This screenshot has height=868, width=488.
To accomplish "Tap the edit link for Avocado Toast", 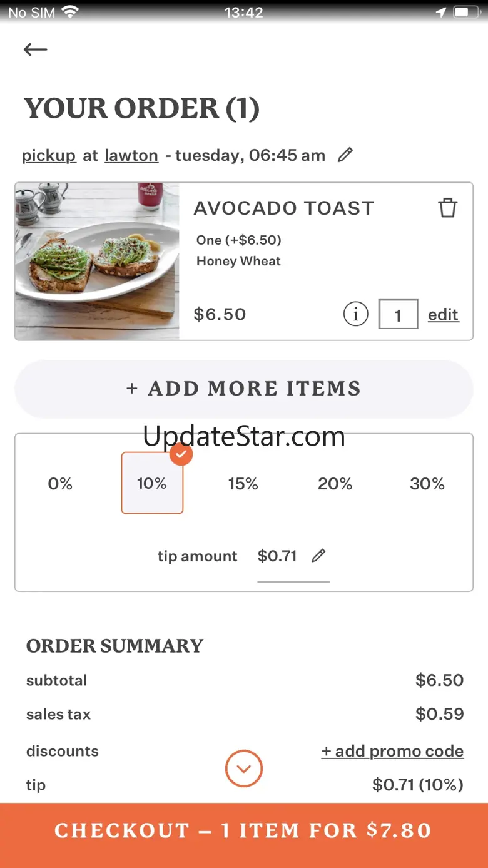I will pos(443,315).
